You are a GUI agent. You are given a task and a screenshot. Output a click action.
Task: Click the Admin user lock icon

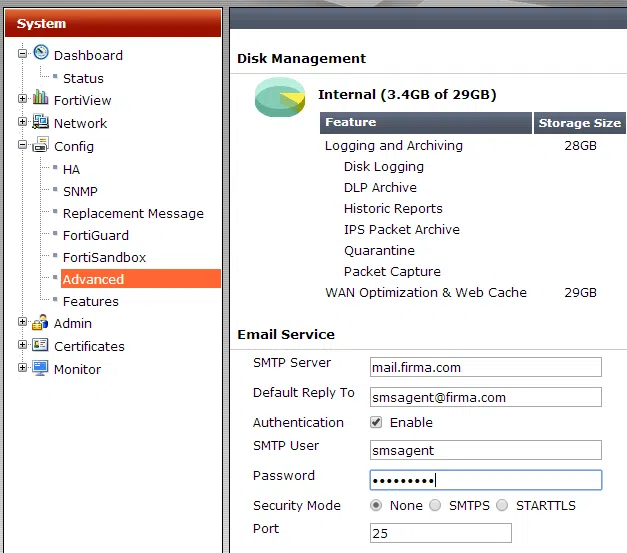coord(41,322)
